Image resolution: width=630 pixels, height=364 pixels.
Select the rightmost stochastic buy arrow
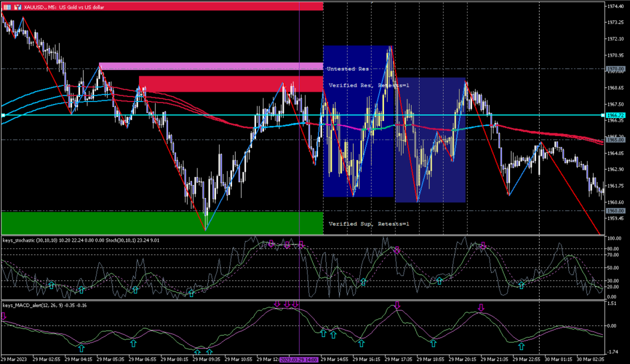521,286
